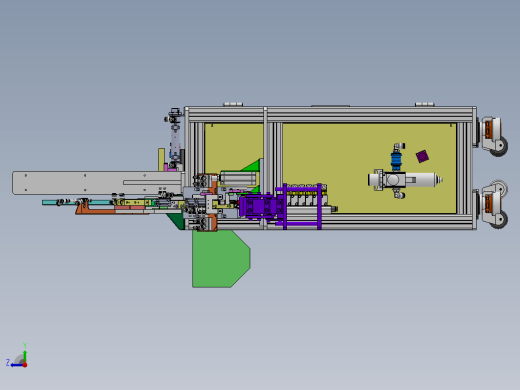Select the green triangular gusset
This screenshot has width=520, height=390.
point(252,166)
